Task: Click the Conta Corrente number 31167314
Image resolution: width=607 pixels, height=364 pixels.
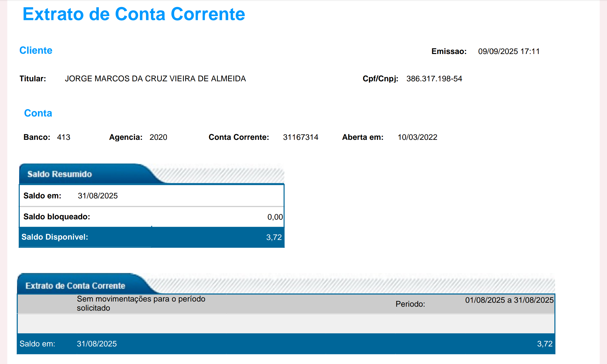Action: pyautogui.click(x=300, y=137)
